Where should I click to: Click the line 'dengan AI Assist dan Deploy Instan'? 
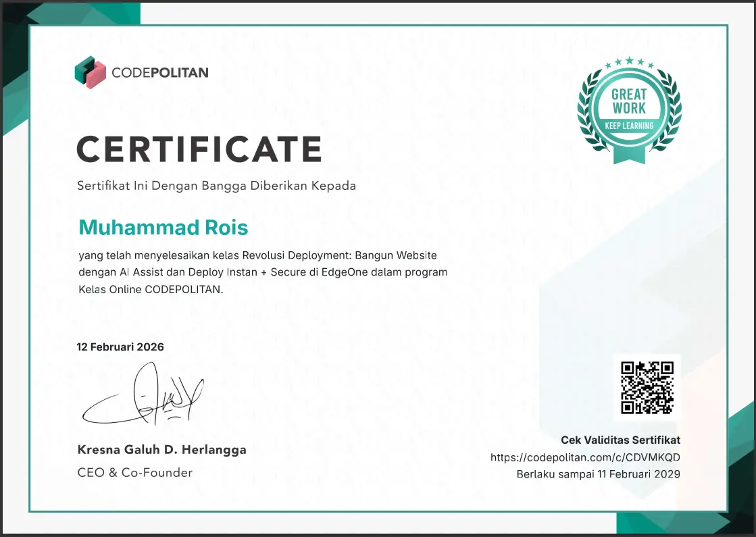pyautogui.click(x=263, y=272)
